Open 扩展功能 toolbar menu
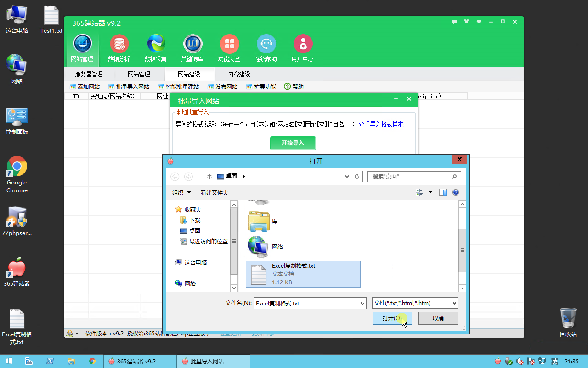Screen dimensions: 588x368 261,86
